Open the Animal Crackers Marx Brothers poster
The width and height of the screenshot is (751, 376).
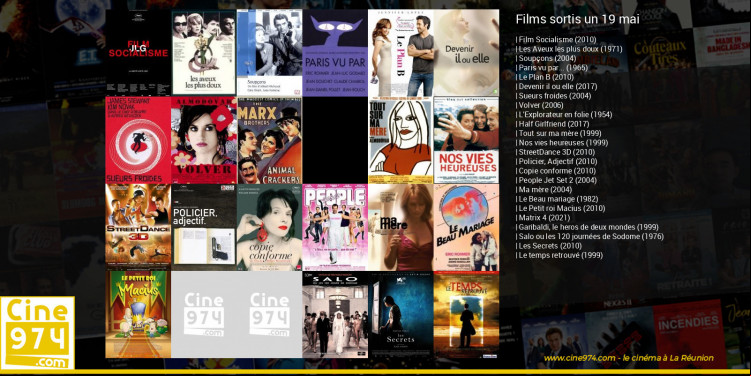click(270, 140)
